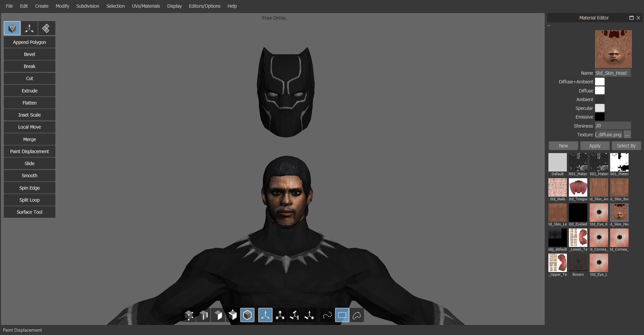Screen dimensions: 644x335
Task: Create a New material
Action: 563,146
